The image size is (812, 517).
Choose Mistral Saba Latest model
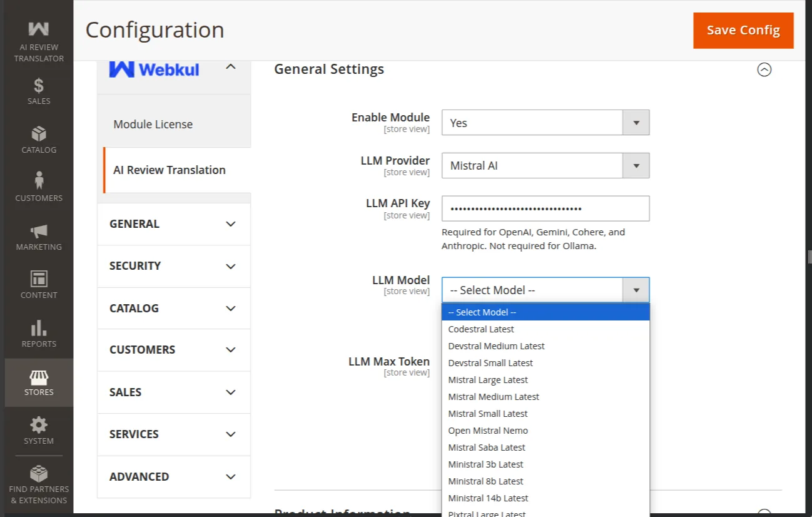click(546, 447)
